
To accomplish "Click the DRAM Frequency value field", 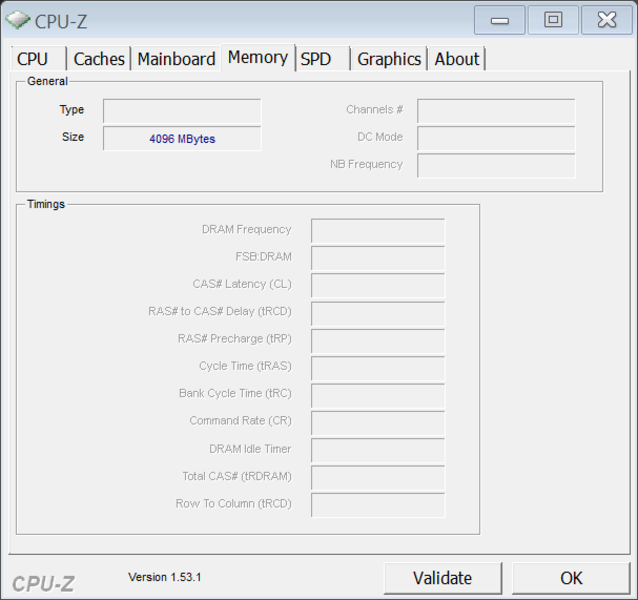I will (378, 231).
